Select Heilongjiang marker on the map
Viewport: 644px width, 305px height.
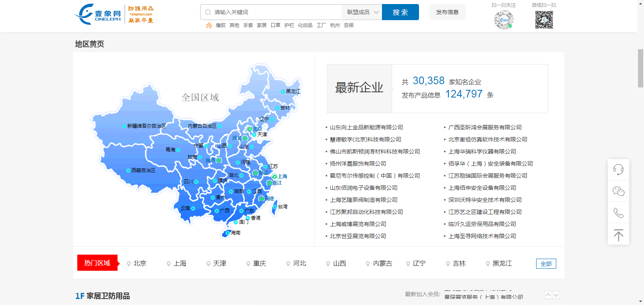pyautogui.click(x=283, y=92)
